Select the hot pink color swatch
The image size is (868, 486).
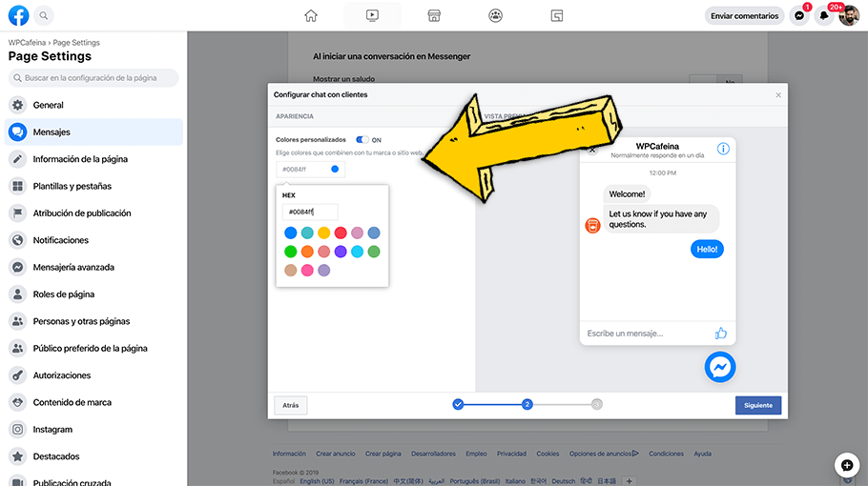point(307,271)
